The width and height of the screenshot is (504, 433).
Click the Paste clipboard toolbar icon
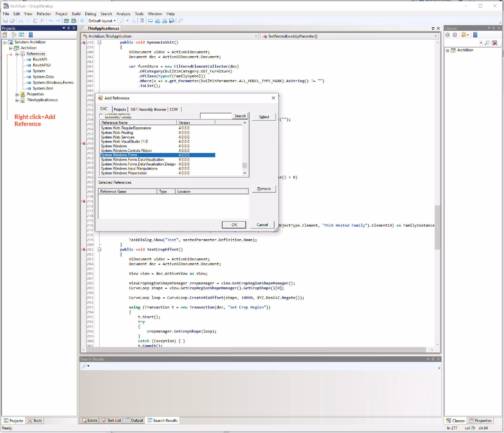35,21
